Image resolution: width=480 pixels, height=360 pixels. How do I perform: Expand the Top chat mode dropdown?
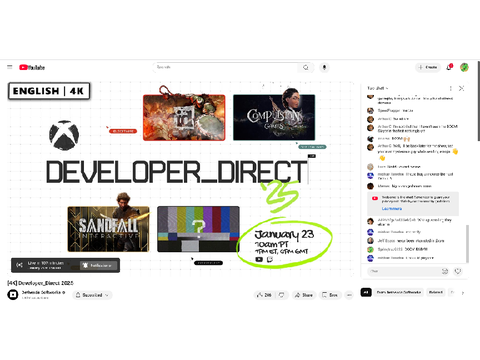click(377, 88)
